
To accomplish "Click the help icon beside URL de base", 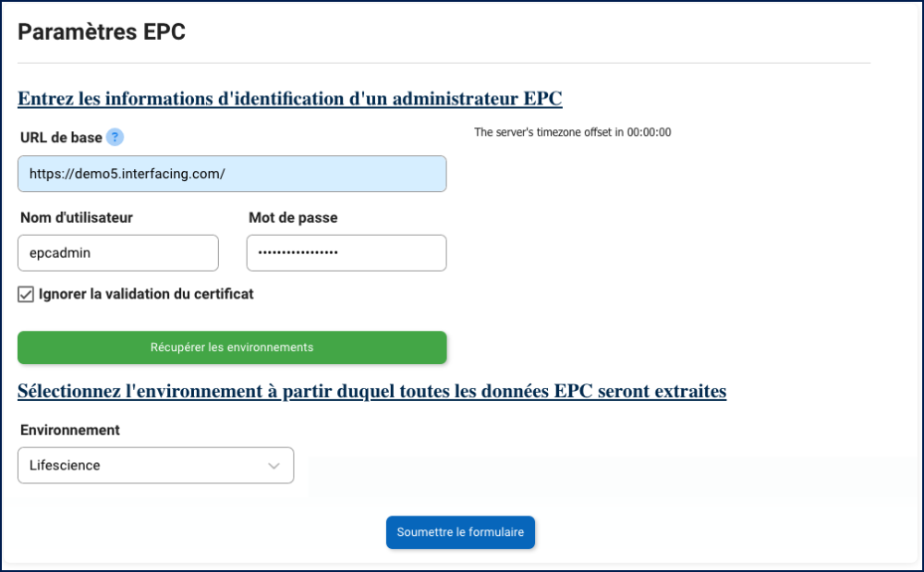I will (115, 138).
